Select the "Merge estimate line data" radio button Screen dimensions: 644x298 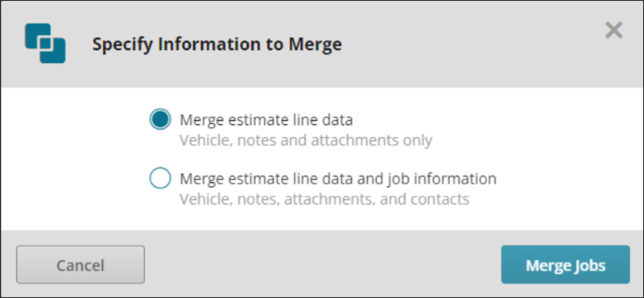(159, 119)
